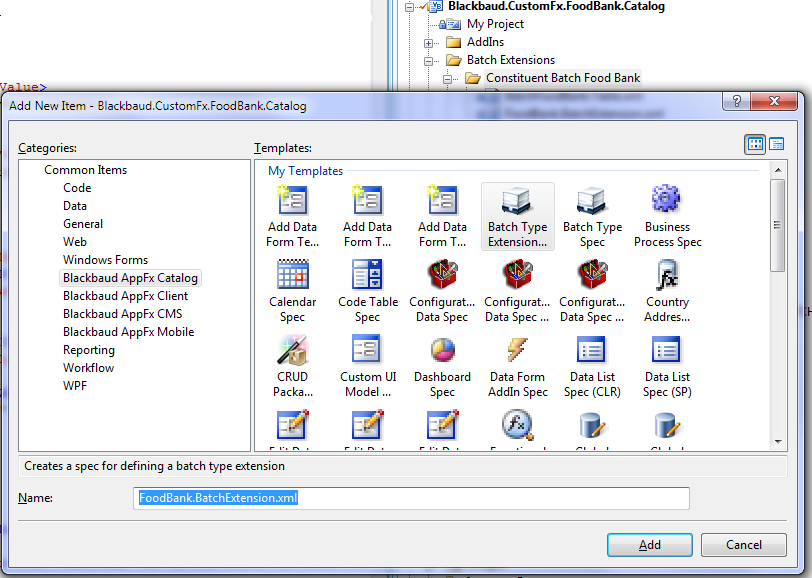Image resolution: width=812 pixels, height=578 pixels.
Task: Select the Calendar Spec template
Action: [x=293, y=292]
